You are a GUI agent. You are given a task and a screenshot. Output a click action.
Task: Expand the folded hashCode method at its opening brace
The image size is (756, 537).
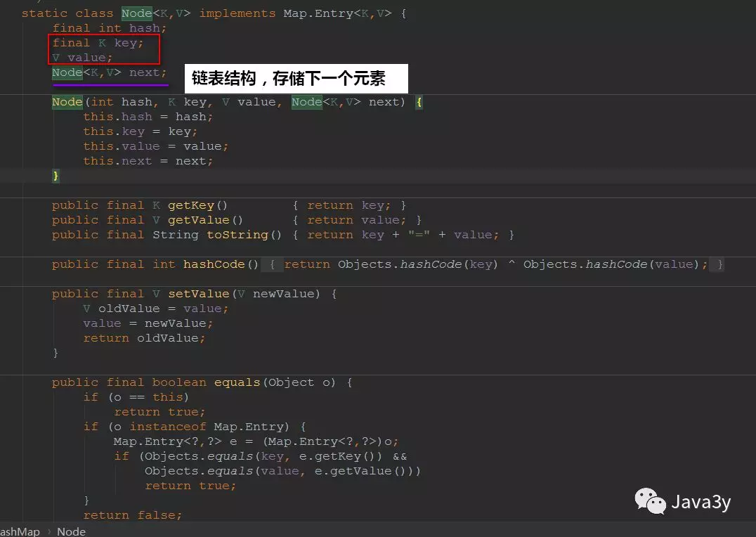272,264
